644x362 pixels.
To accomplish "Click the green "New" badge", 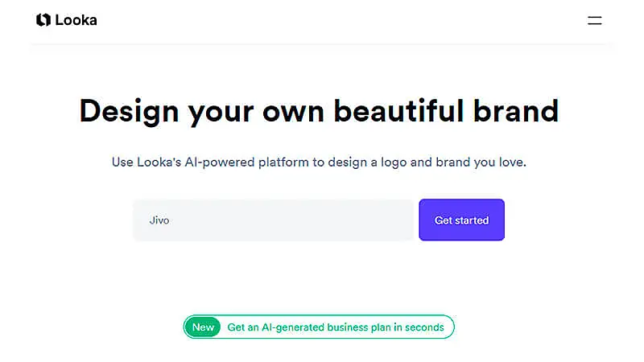I will click(x=203, y=327).
